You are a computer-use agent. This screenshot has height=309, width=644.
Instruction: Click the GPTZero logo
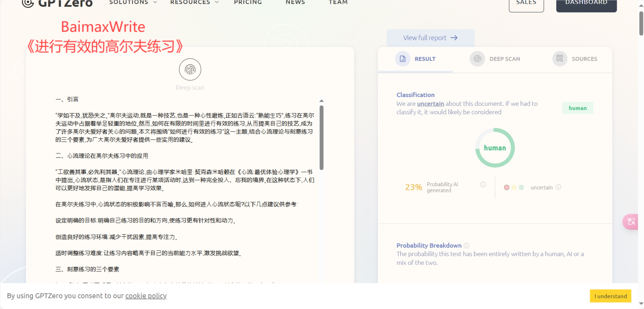(57, 4)
